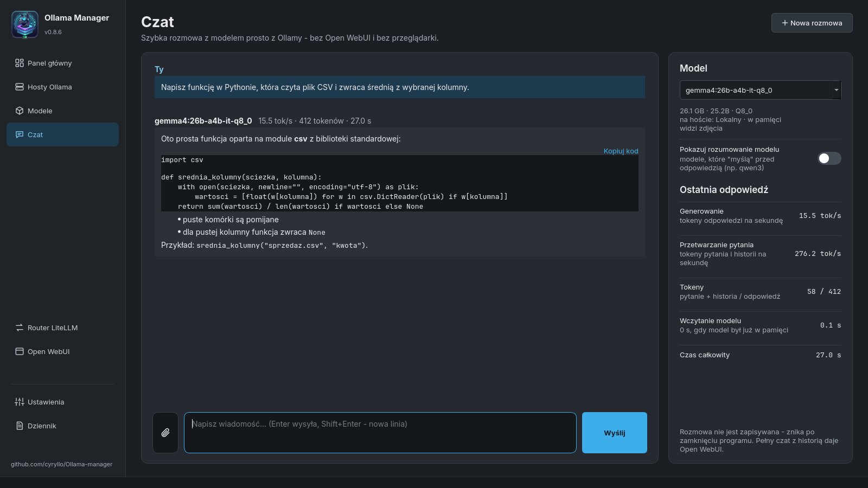Click the srednia_kolumny example call text
Viewport: 868px width, 488px height.
281,246
